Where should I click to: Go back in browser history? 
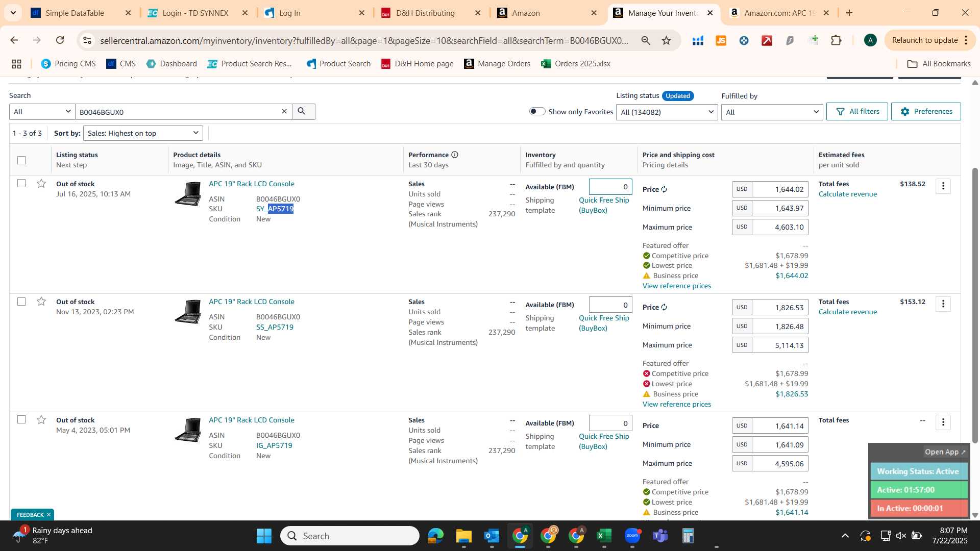coord(14,40)
